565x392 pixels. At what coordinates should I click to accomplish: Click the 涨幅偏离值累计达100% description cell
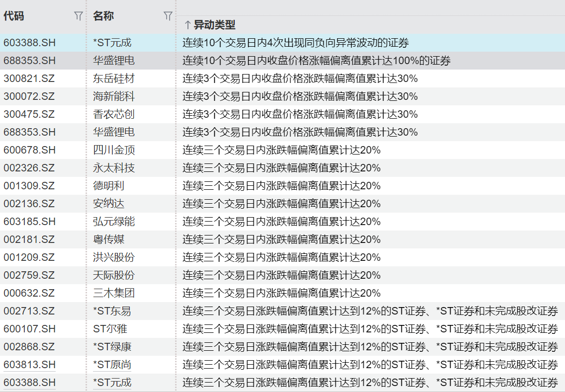316,61
